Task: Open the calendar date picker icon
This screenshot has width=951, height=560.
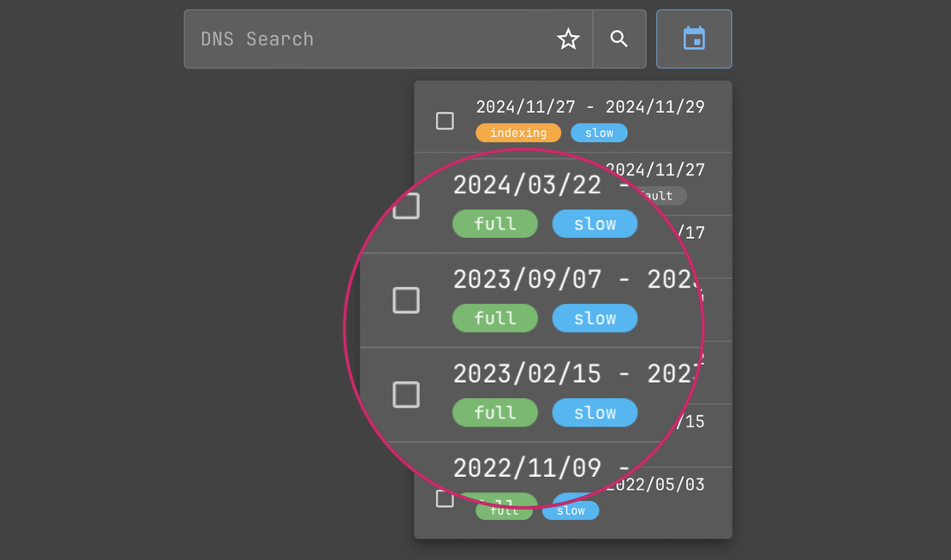Action: (x=694, y=39)
